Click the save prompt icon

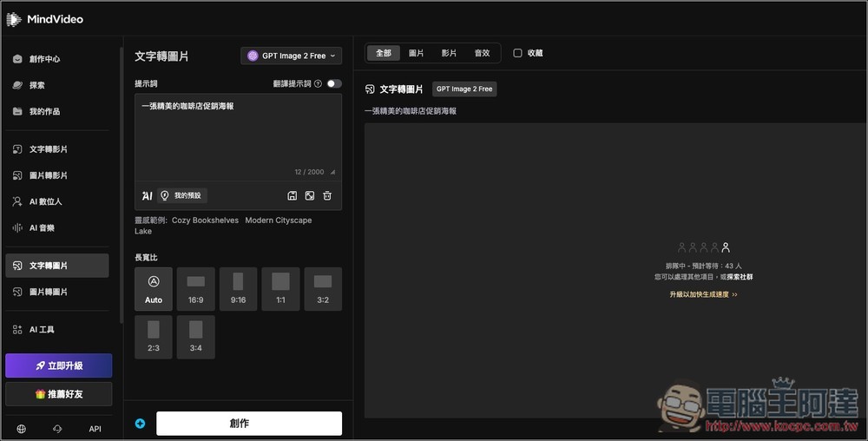tap(293, 196)
